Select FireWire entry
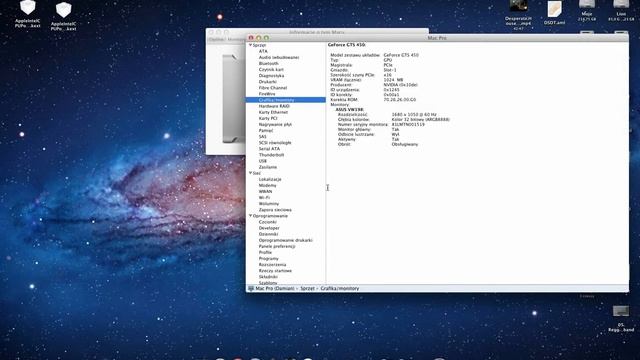 tap(267, 94)
